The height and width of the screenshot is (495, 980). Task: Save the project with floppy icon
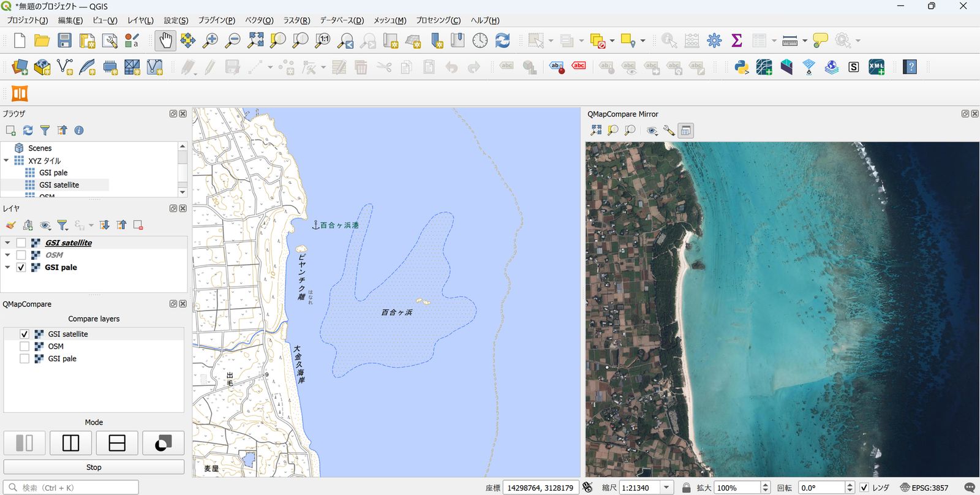(64, 40)
